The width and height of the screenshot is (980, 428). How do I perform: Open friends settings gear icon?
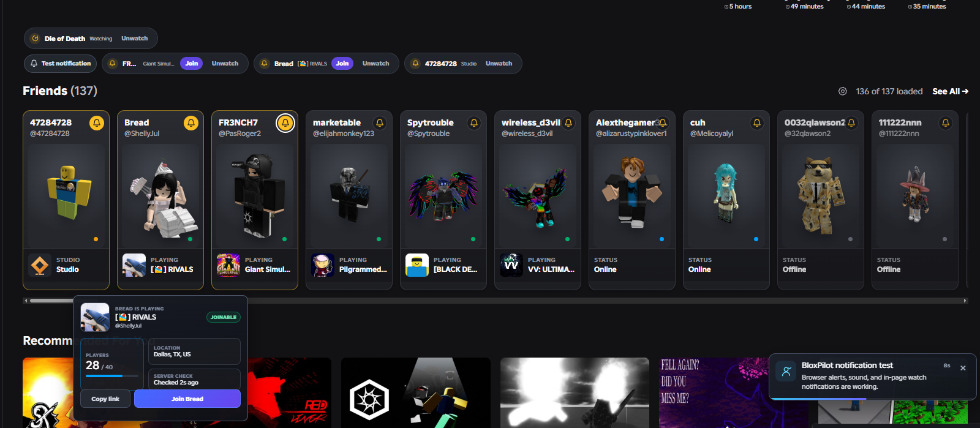coord(843,91)
